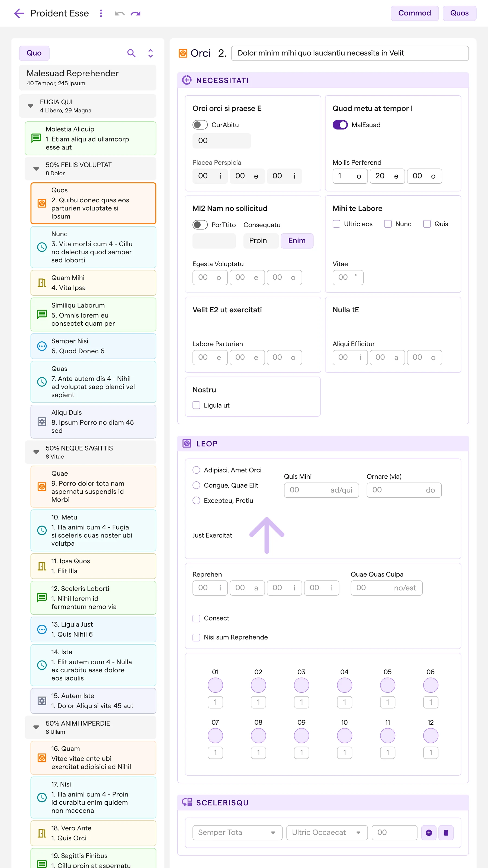Click the Quos button in the top bar
488x868 pixels.
pyautogui.click(x=459, y=13)
